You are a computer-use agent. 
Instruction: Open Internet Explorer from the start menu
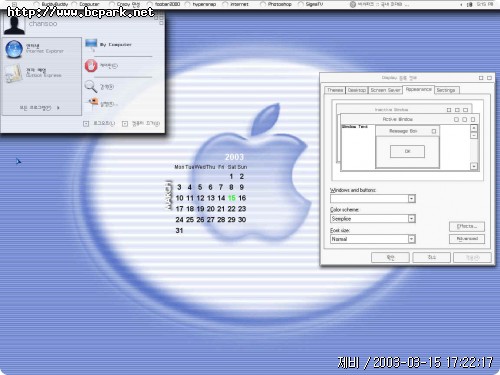click(x=35, y=49)
